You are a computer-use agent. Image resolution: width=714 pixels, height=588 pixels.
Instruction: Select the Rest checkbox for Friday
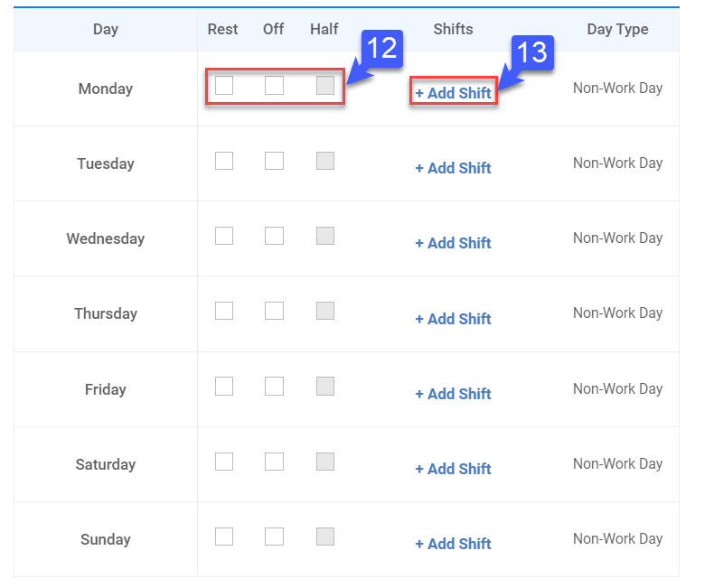[224, 387]
